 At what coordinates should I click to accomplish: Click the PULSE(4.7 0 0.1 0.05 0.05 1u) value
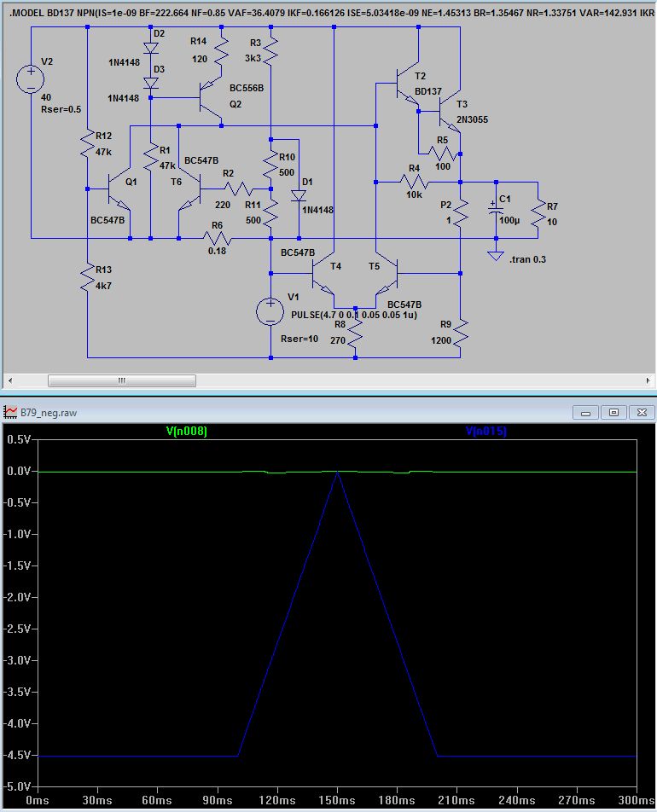354,315
